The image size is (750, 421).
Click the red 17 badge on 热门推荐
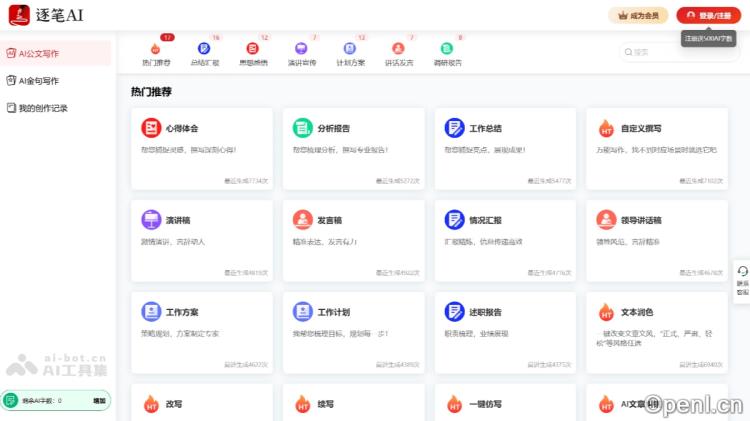pos(167,37)
